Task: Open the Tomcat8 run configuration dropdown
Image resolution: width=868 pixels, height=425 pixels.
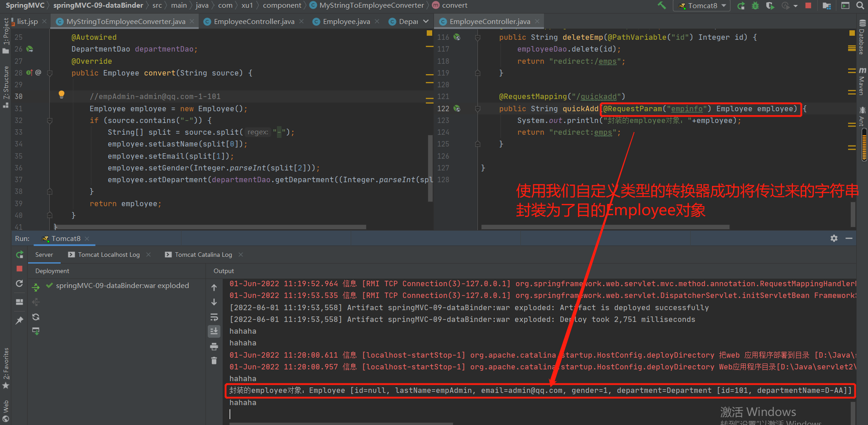Action: point(702,5)
